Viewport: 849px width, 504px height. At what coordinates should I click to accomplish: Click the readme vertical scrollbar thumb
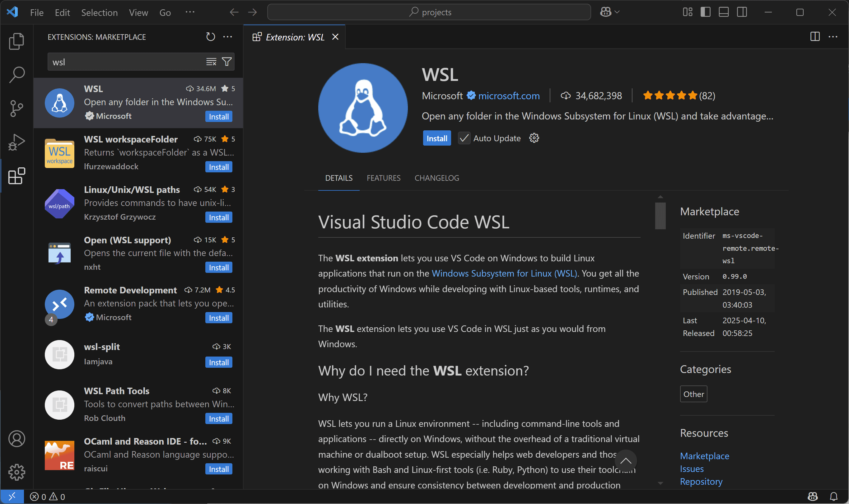click(660, 216)
